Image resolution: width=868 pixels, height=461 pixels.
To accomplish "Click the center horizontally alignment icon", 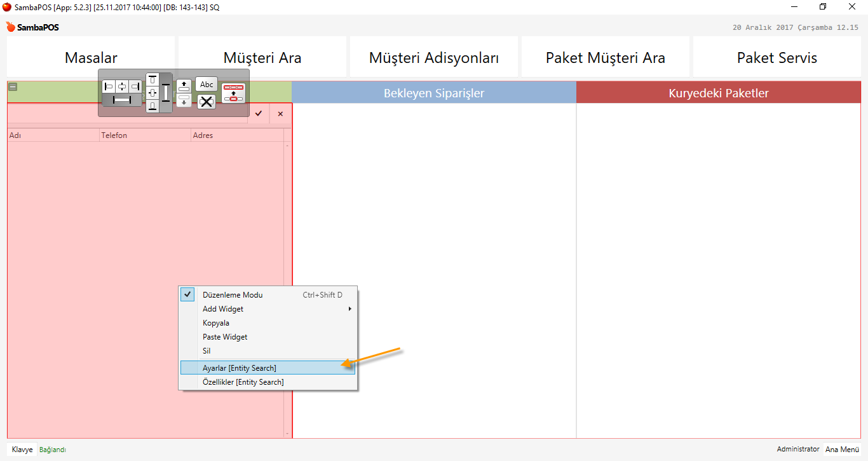I will (x=122, y=86).
